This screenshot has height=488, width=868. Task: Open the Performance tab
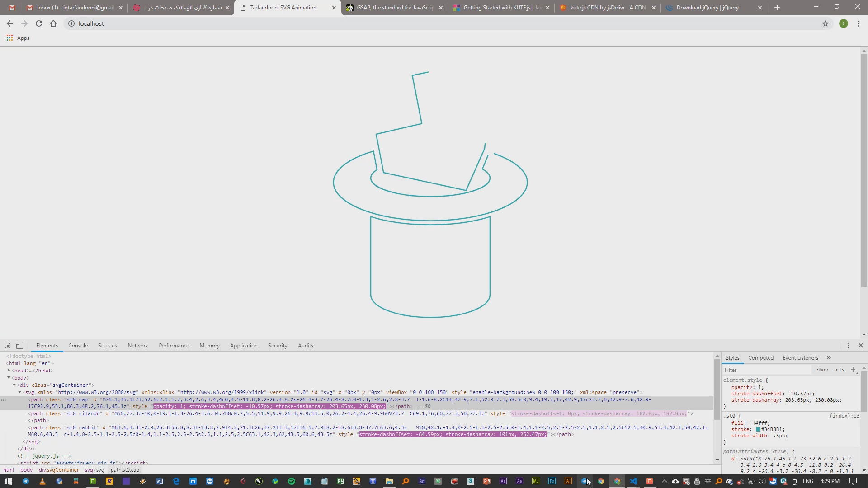pyautogui.click(x=174, y=346)
